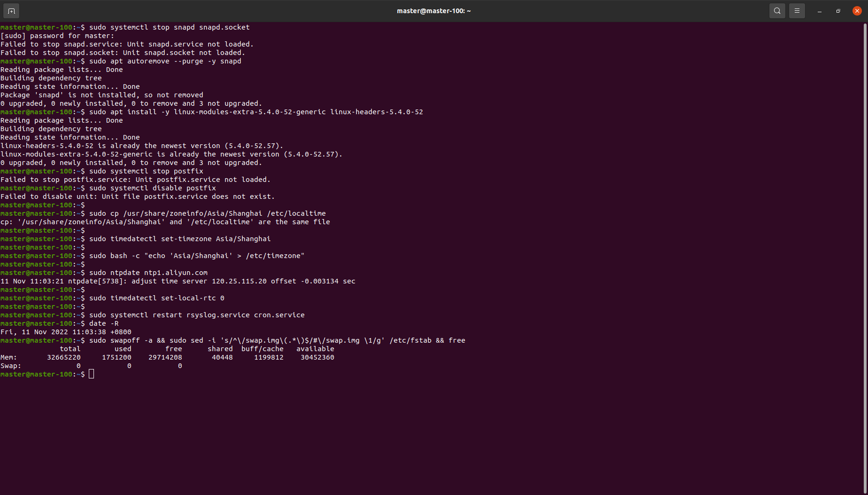Click Mem buff/cache value 1199812
This screenshot has width=868, height=495.
(x=269, y=357)
